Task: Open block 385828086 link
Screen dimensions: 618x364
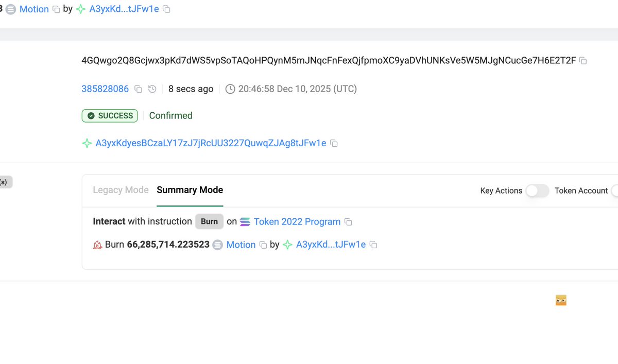Action: coord(105,89)
